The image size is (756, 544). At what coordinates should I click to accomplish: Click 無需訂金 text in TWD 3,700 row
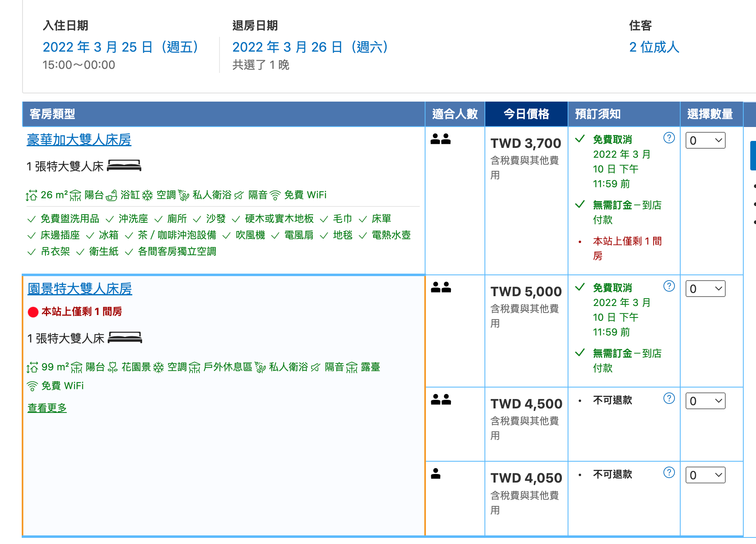point(613,205)
